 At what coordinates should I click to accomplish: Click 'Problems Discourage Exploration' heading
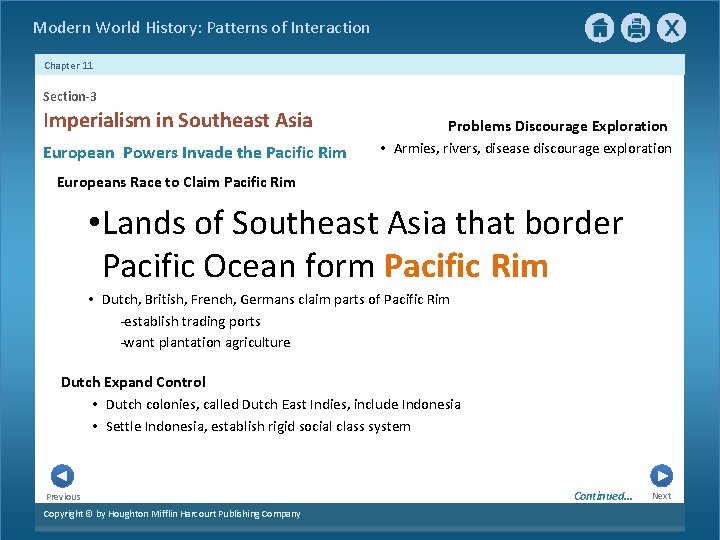557,126
